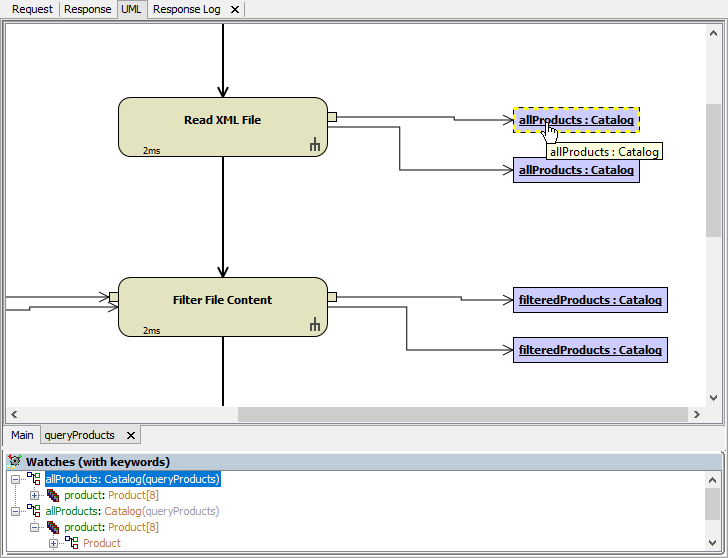
Task: Collapse second product: Product[8] node
Action: pyautogui.click(x=35, y=527)
